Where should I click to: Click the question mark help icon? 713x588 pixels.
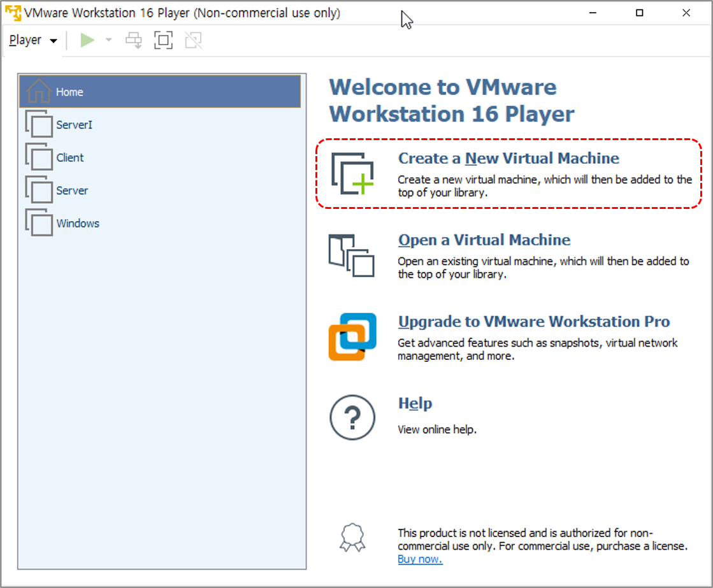pos(352,417)
